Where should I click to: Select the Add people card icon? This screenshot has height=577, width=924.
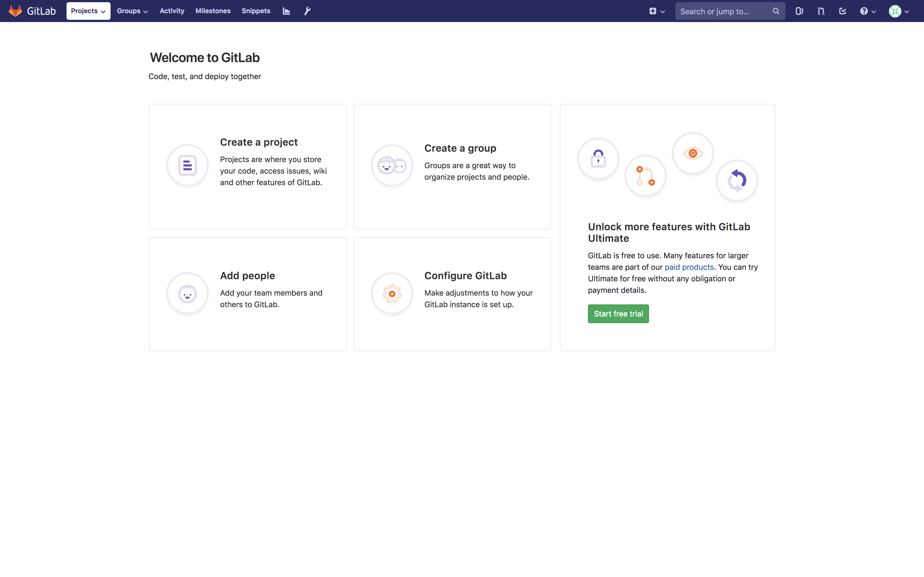[187, 293]
